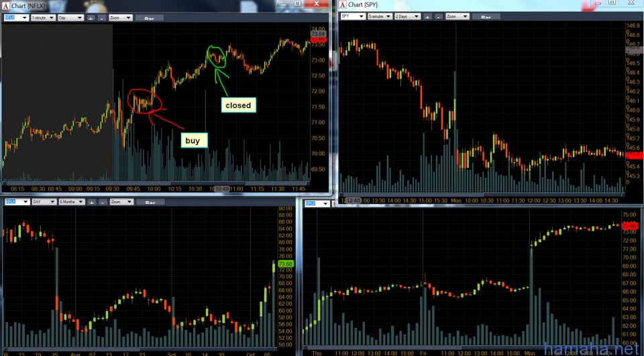Click the 73.84 price label in NFLX 1 minute chart

pos(318,34)
